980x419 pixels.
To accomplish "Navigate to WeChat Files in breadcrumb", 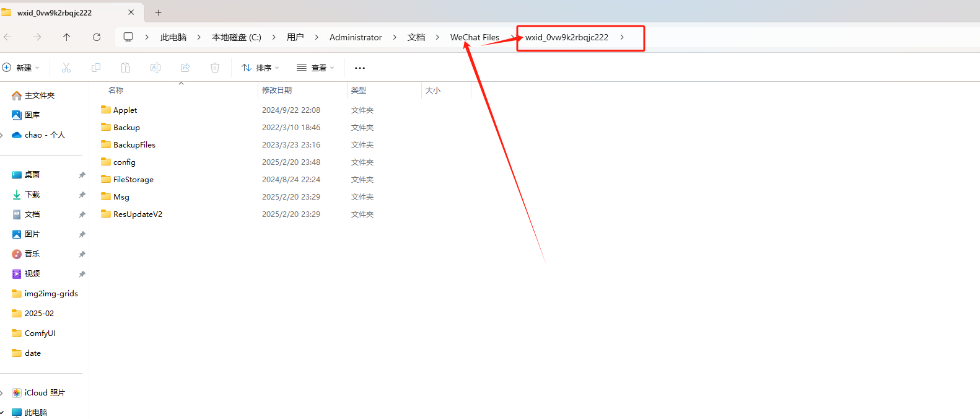I will click(475, 37).
